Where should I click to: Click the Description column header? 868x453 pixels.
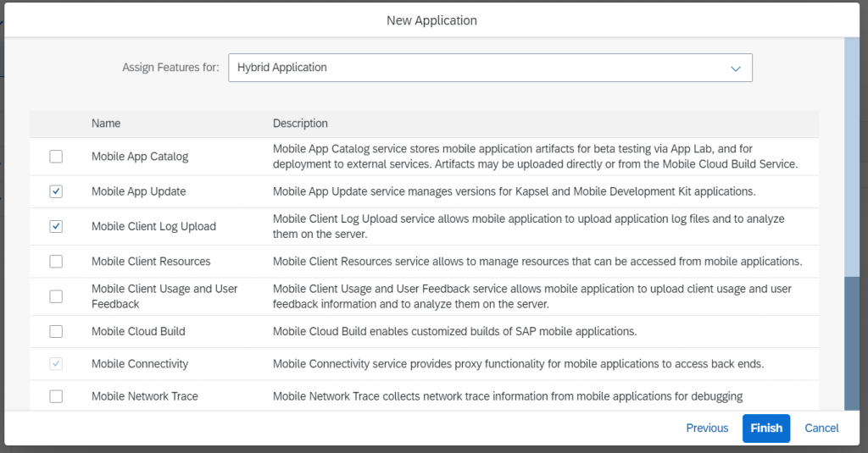pyautogui.click(x=300, y=124)
